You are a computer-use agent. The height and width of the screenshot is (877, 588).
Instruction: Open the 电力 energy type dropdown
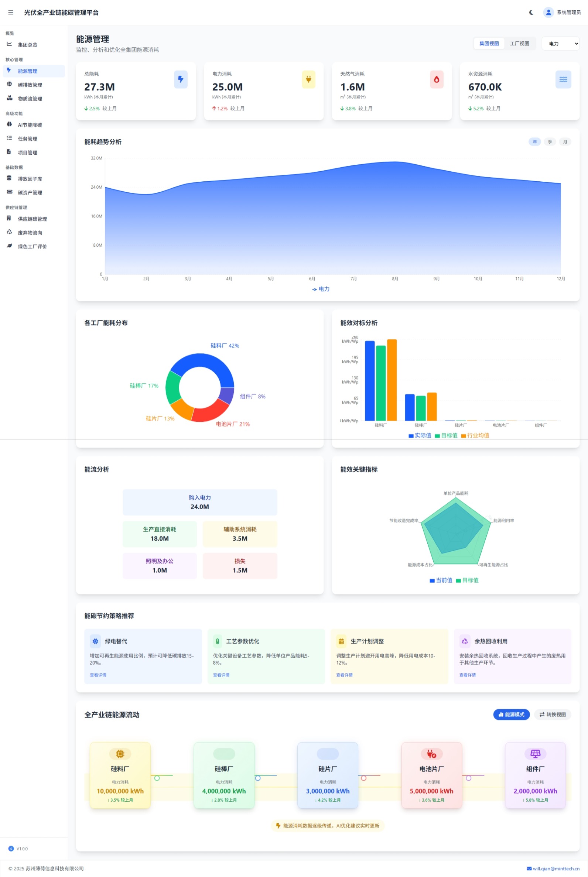coord(560,44)
